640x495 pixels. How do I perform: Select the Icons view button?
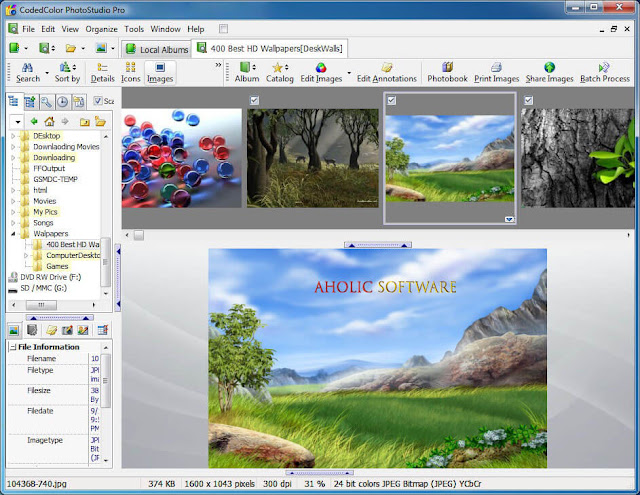131,72
